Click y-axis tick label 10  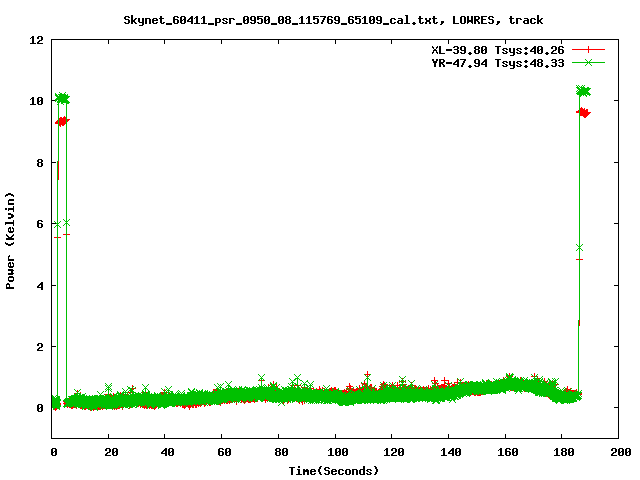(x=36, y=101)
